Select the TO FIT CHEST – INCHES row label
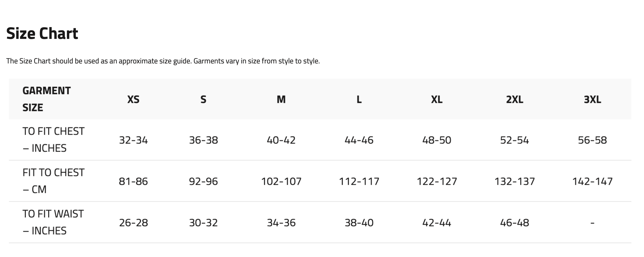Image resolution: width=644 pixels, height=257 pixels. coord(53,140)
